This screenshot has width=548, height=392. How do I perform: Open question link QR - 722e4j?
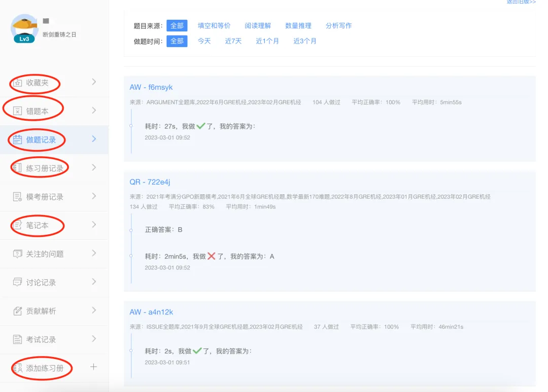tap(150, 182)
